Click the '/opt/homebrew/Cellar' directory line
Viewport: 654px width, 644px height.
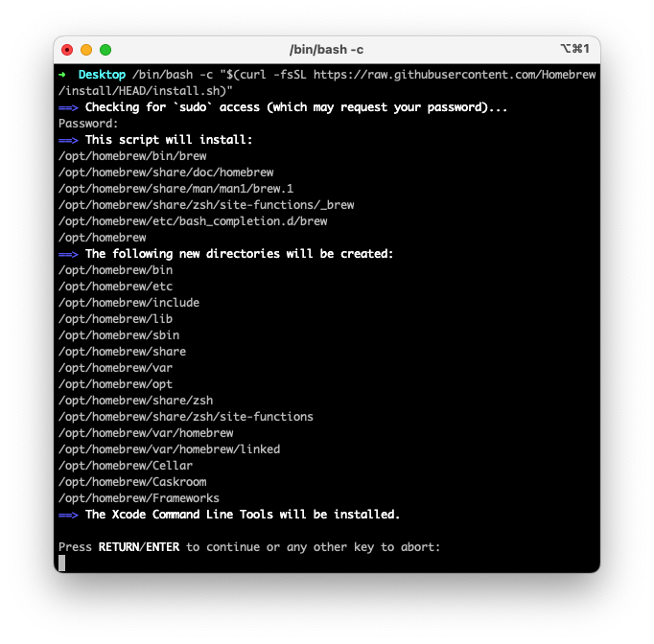click(126, 465)
